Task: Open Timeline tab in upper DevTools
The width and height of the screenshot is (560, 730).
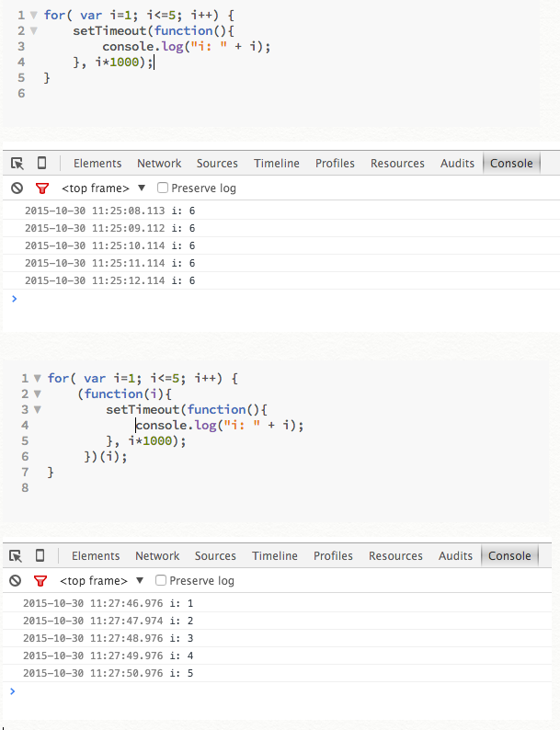Action: pos(277,164)
